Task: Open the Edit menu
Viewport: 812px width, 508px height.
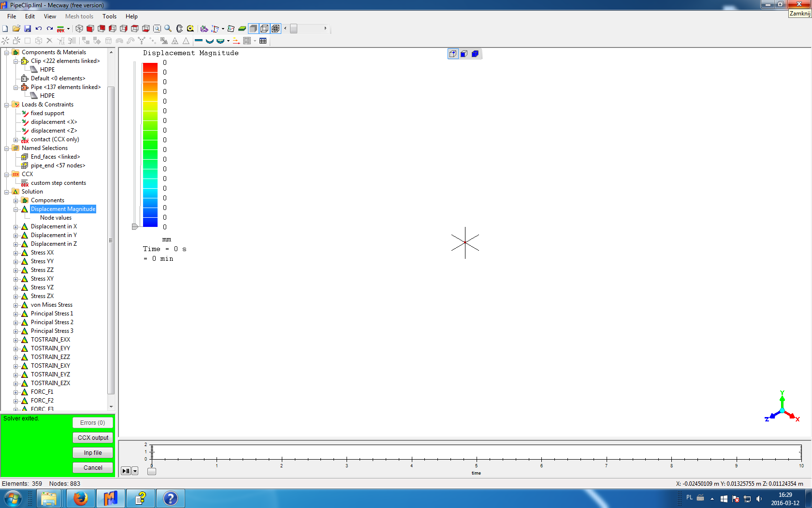Action: [x=30, y=16]
